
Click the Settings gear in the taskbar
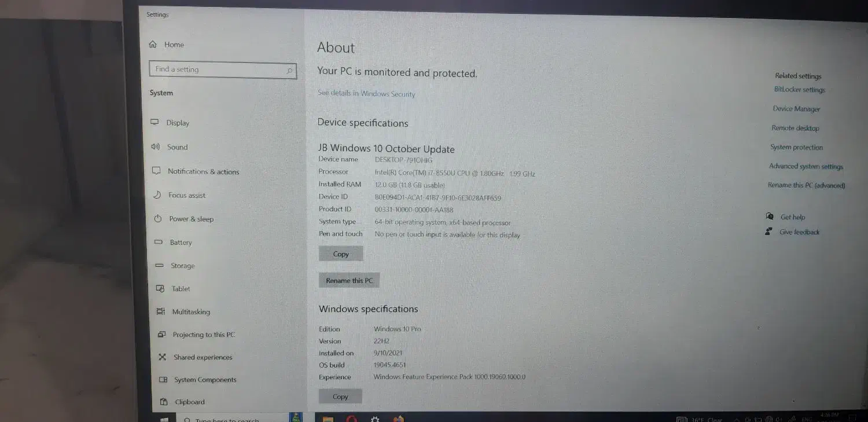pos(375,419)
